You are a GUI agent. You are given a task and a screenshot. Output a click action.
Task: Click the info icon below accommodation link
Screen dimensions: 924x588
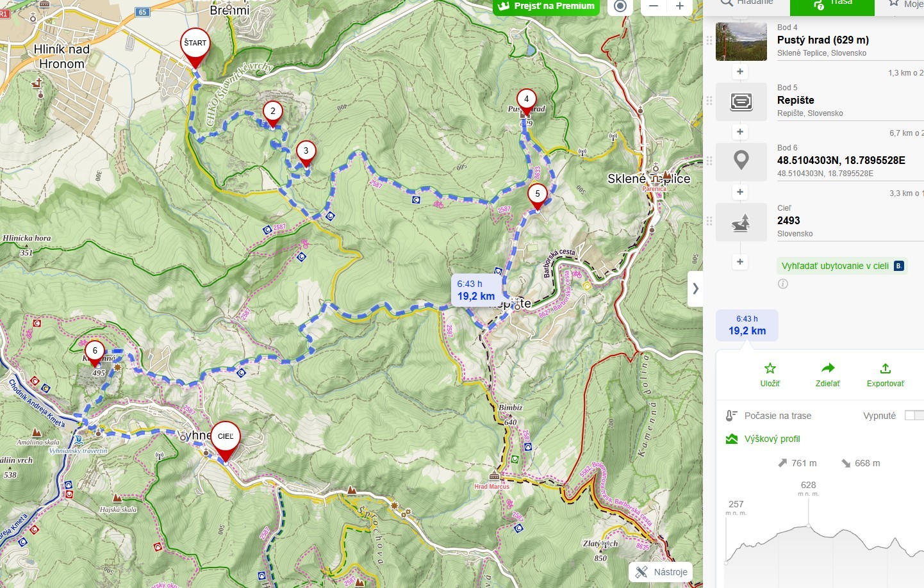[x=782, y=284]
